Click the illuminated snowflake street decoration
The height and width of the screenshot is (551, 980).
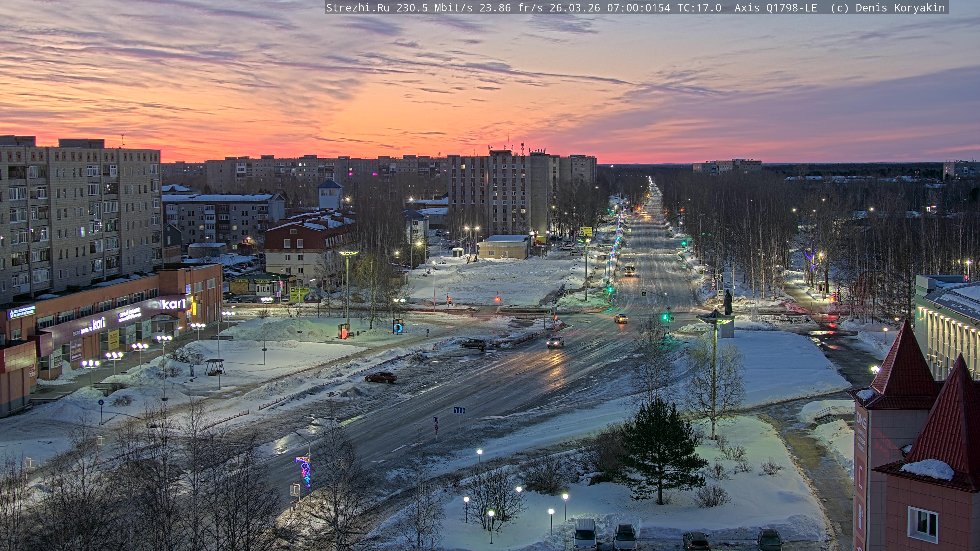304,472
